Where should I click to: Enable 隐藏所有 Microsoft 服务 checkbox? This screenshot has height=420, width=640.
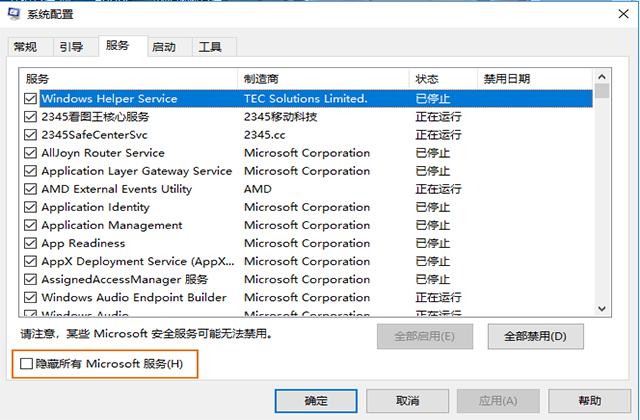(27, 364)
